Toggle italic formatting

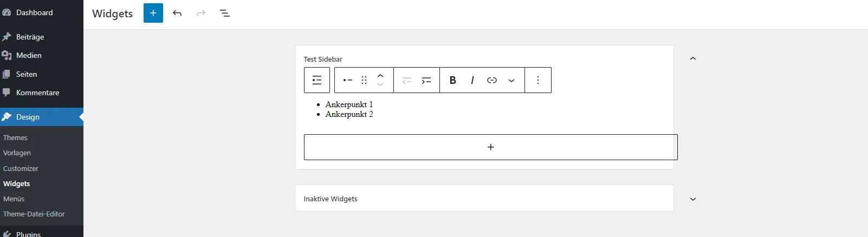point(472,80)
